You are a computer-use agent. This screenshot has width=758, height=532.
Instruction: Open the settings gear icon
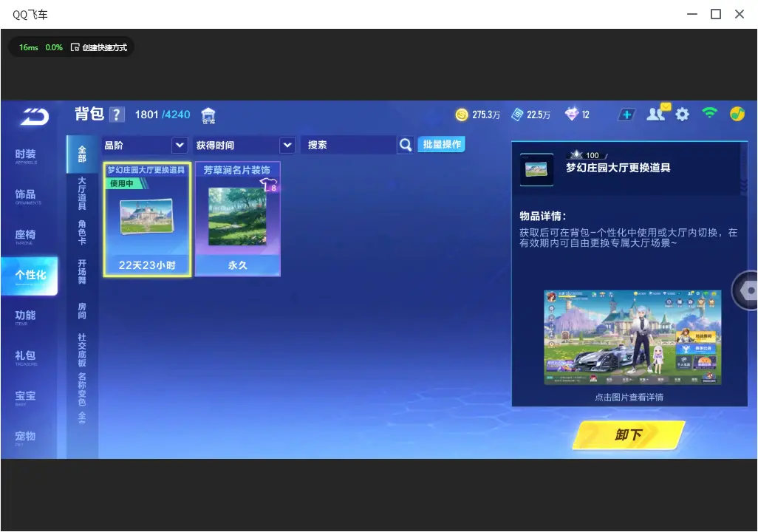pyautogui.click(x=682, y=115)
